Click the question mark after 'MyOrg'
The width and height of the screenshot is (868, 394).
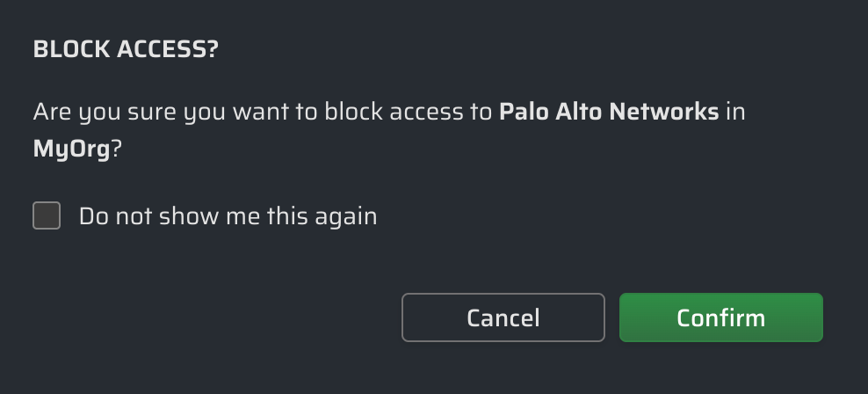coord(115,150)
